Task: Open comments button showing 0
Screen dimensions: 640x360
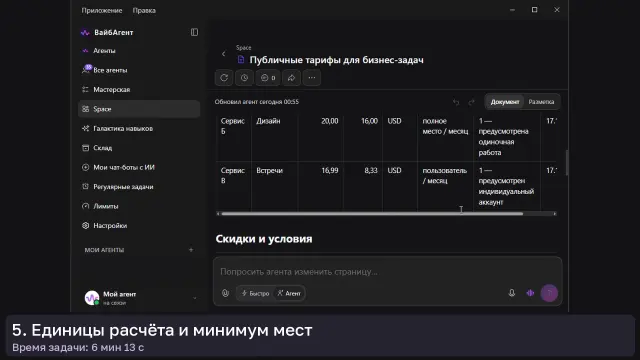Action: (x=268, y=78)
